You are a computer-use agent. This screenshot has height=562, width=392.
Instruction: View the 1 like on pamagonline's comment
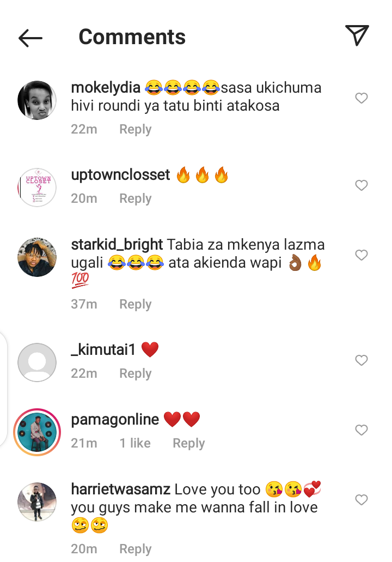[x=135, y=443]
